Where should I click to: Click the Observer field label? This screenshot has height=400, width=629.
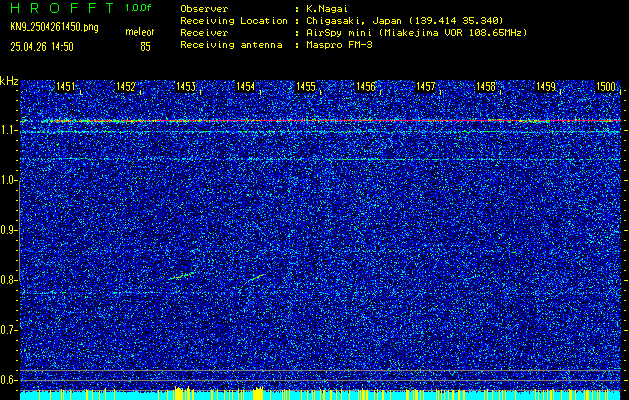[x=204, y=8]
